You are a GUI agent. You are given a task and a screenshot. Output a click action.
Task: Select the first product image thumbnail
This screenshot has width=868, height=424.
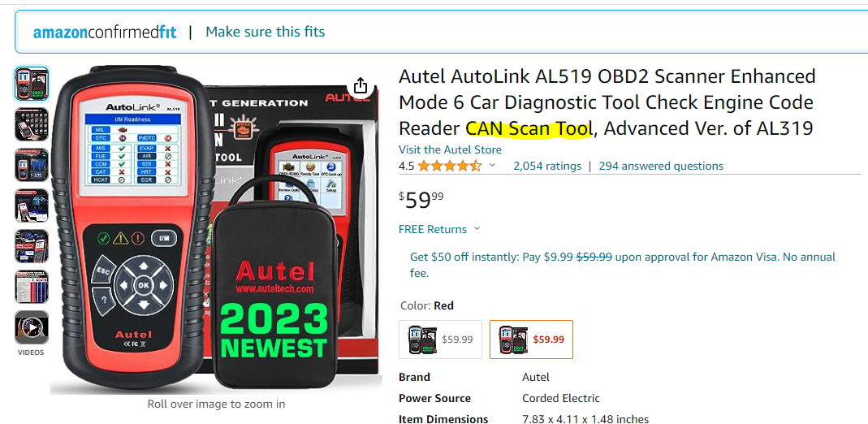32,84
